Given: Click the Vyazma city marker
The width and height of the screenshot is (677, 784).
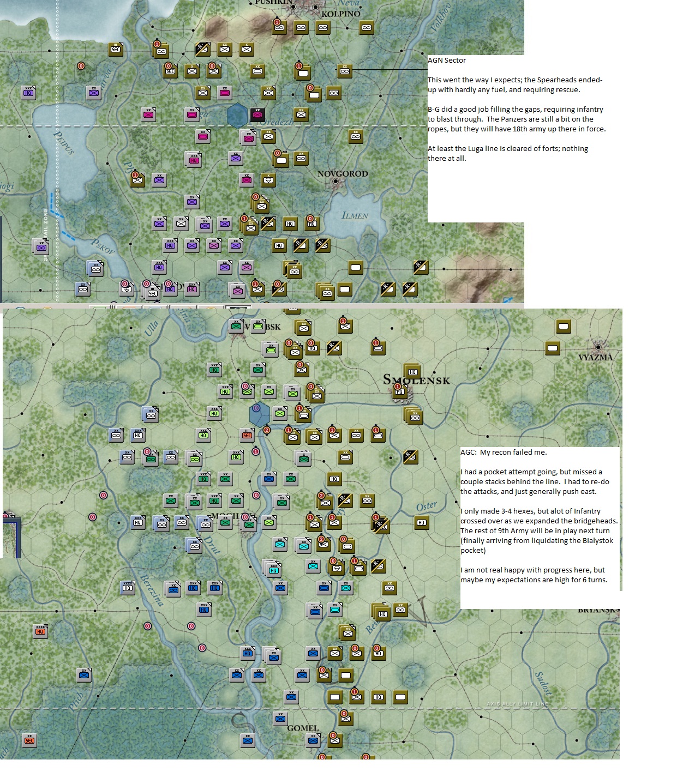Looking at the screenshot, I should [598, 347].
